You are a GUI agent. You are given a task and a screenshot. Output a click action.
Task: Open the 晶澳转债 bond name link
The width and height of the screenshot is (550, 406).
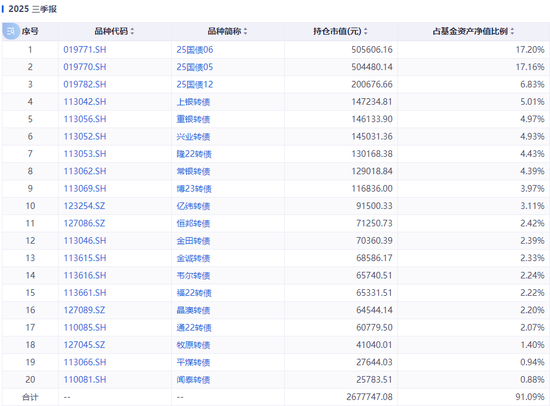[x=193, y=310]
